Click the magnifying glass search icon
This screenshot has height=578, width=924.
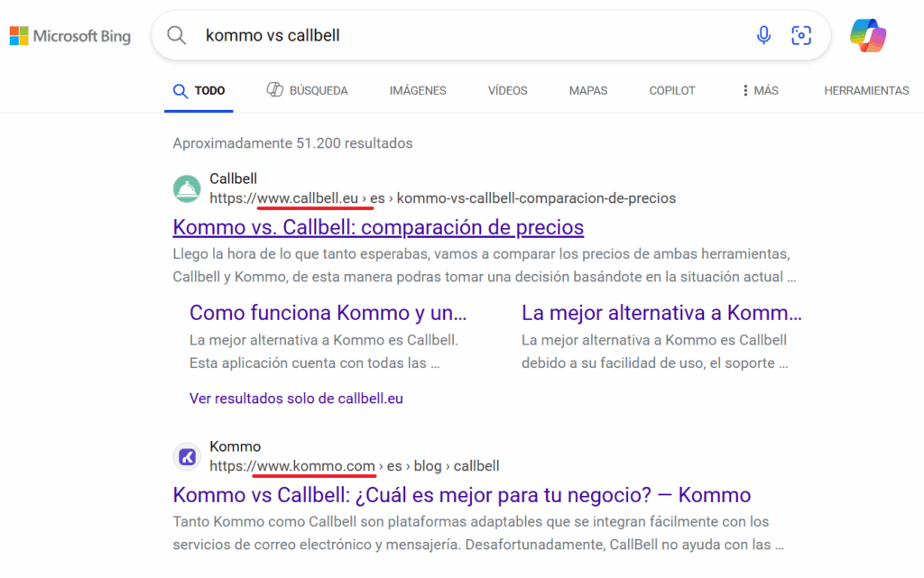tap(177, 36)
